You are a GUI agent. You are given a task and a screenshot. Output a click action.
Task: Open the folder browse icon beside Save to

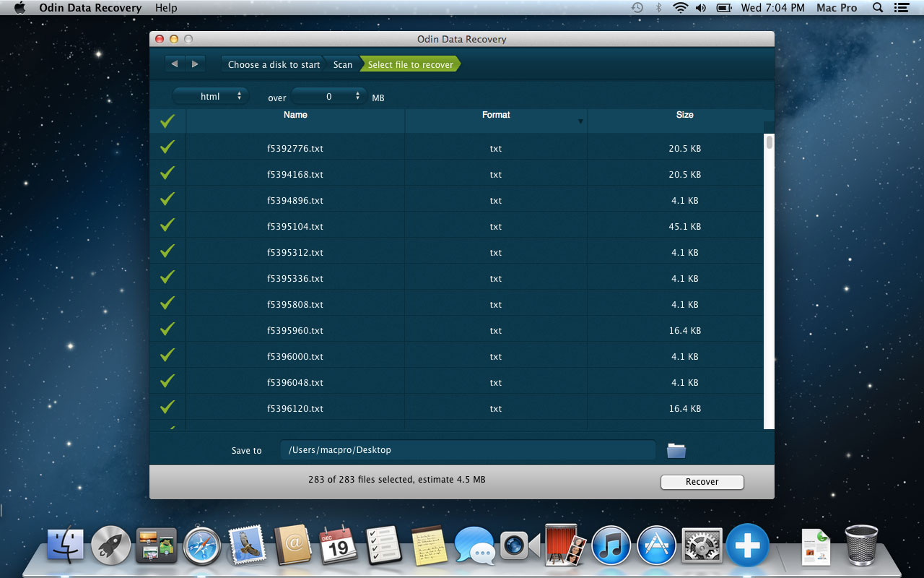[676, 450]
